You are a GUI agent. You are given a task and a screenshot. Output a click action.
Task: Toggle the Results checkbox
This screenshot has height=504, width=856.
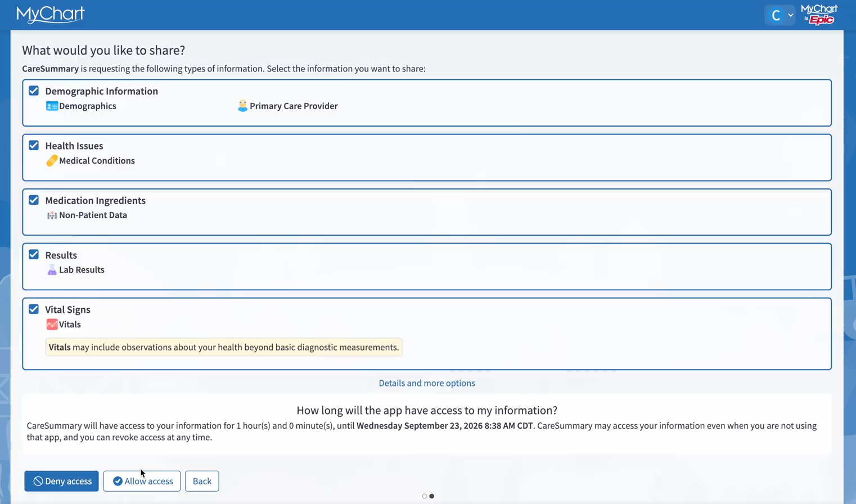[34, 254]
